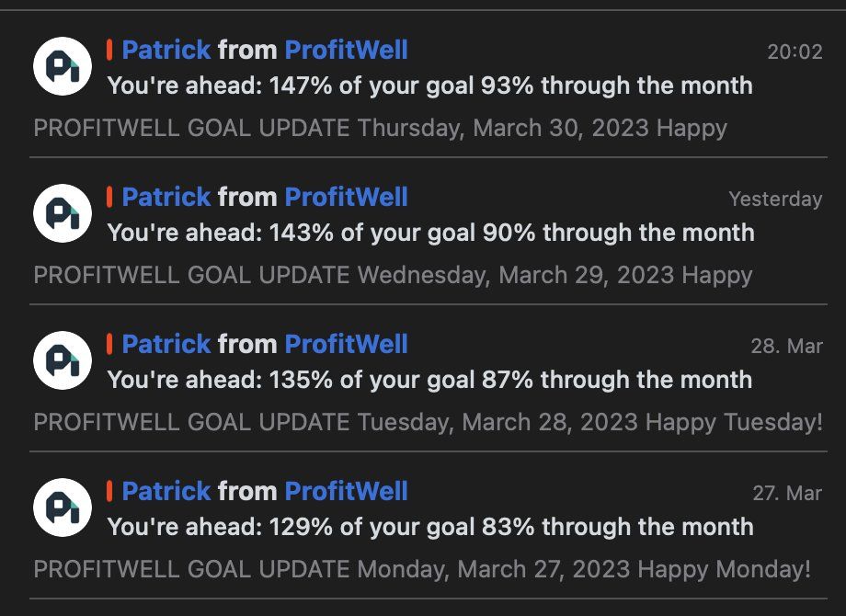Click ProfitWell avatar on Yesterday's email
The image size is (846, 616).
point(63,212)
